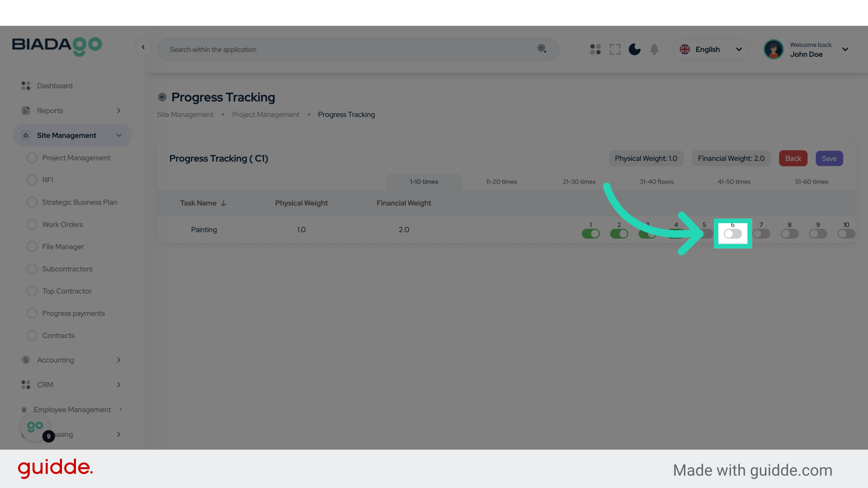The width and height of the screenshot is (868, 488).
Task: Open the floating go help widget
Action: point(35,427)
